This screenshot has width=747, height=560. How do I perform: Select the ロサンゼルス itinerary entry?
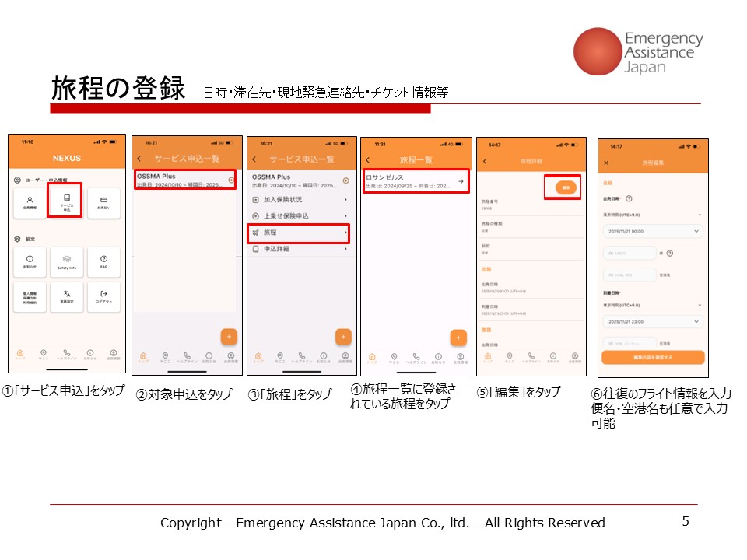click(416, 181)
